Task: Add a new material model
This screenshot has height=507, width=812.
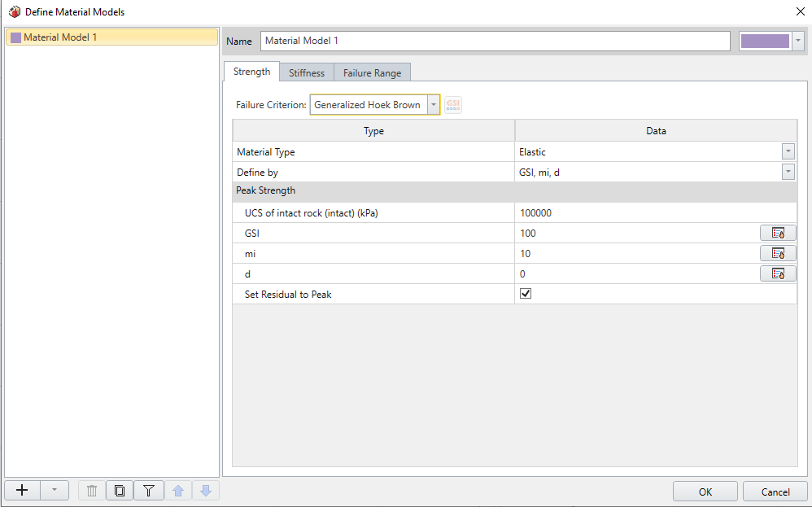Action: pyautogui.click(x=22, y=490)
